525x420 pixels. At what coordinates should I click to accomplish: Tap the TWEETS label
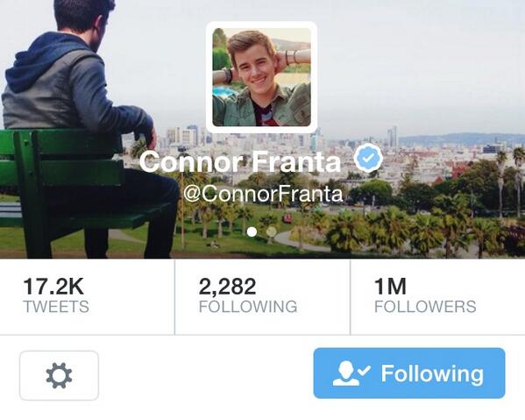click(56, 307)
